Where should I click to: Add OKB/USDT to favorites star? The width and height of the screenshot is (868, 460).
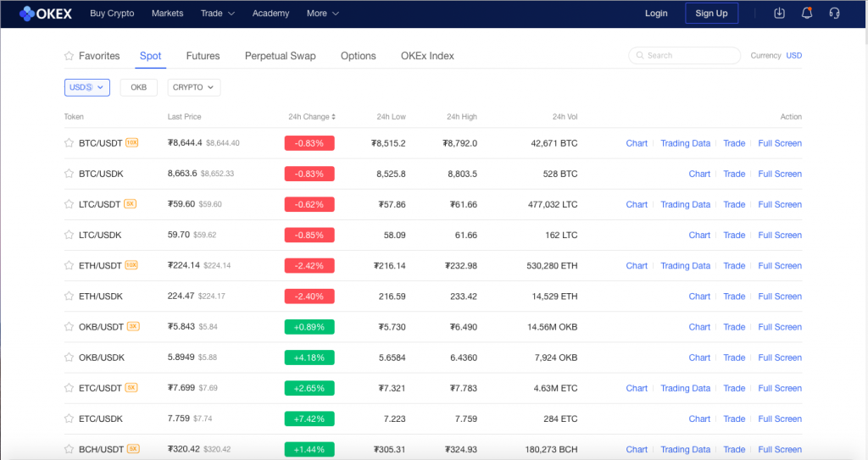pos(69,327)
